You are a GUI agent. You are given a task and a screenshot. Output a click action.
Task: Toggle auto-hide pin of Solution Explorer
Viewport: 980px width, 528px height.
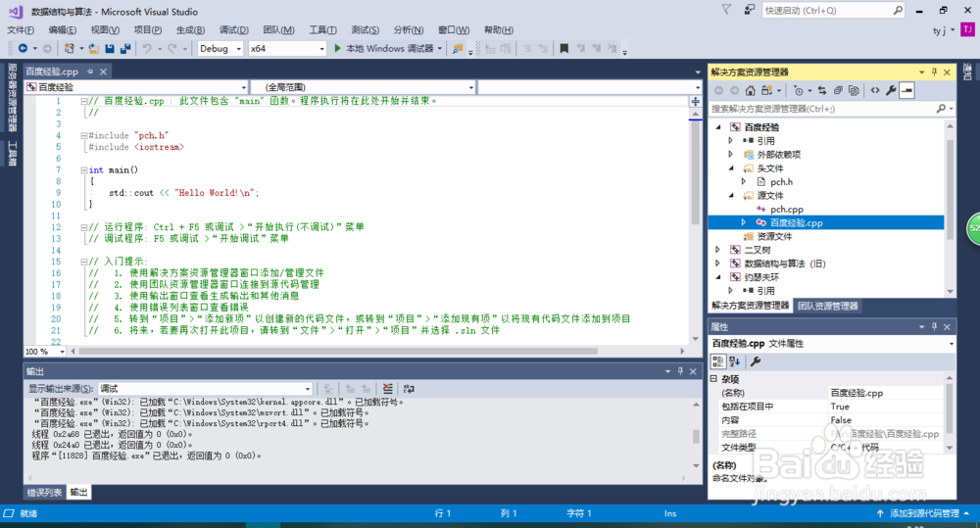(x=934, y=72)
